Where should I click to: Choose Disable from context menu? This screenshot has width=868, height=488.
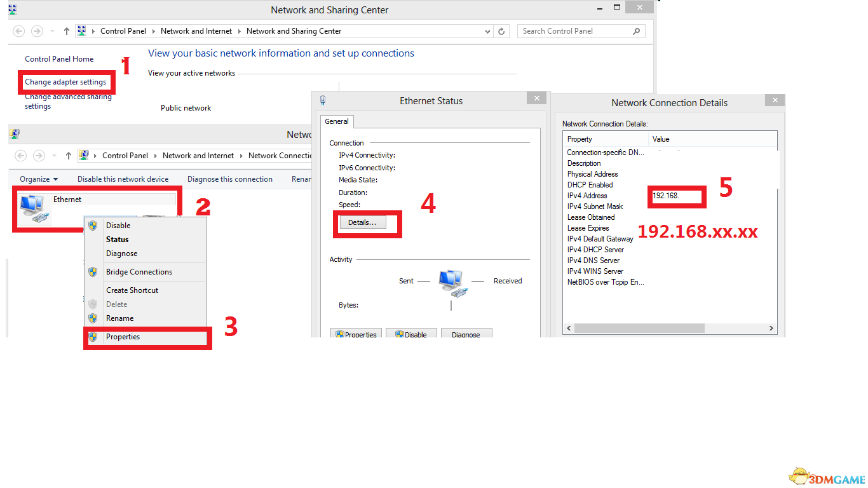(x=146, y=226)
